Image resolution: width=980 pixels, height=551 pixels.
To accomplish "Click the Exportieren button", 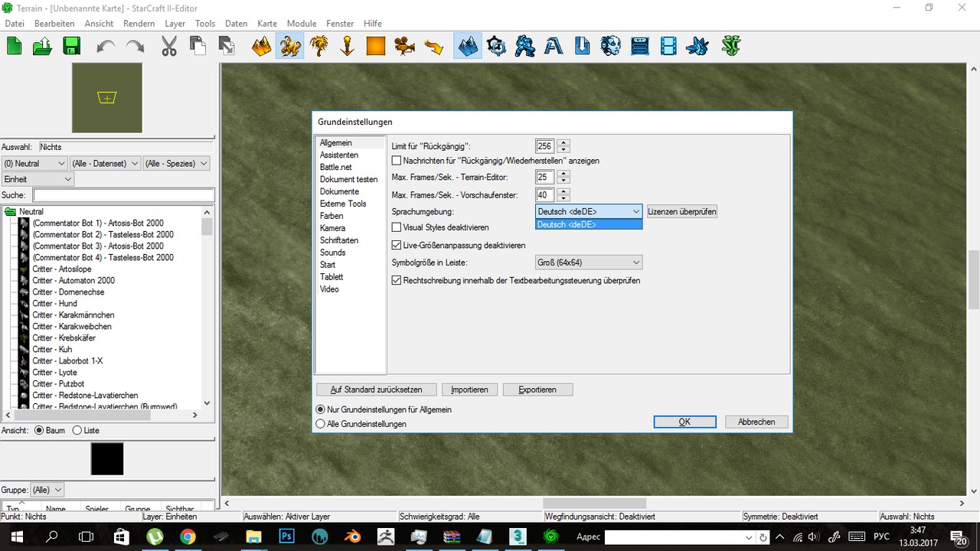I will [x=537, y=390].
